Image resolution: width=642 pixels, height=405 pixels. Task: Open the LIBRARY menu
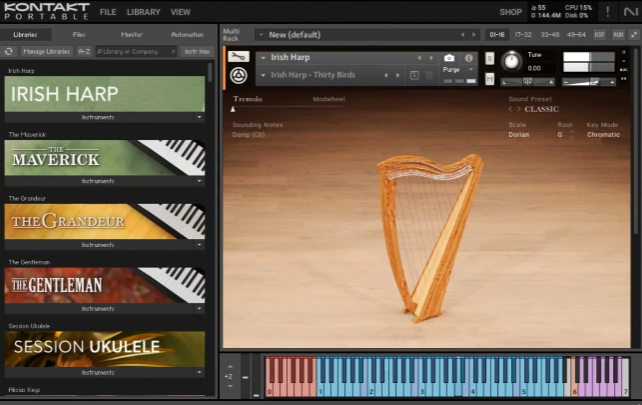coord(143,12)
